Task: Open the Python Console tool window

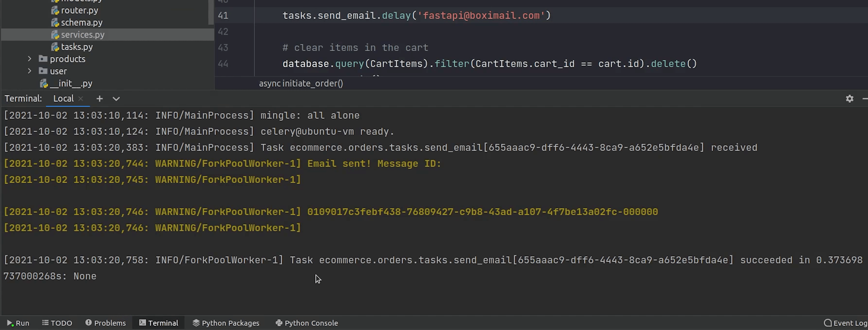Action: coord(307,323)
